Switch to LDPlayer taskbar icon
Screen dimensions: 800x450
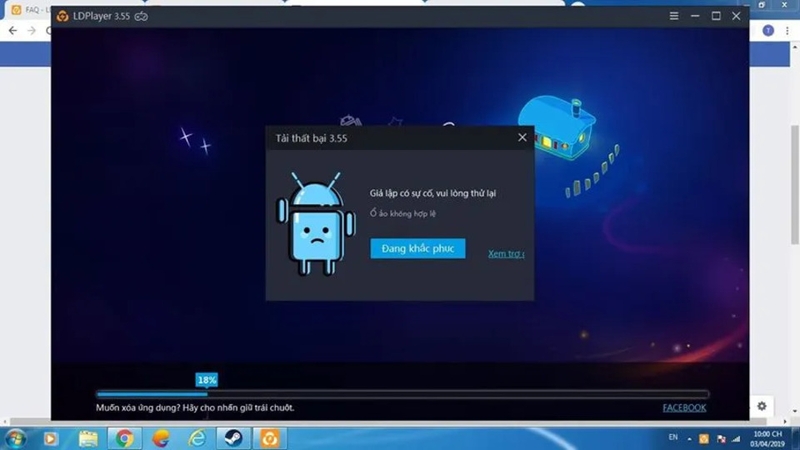pyautogui.click(x=269, y=438)
